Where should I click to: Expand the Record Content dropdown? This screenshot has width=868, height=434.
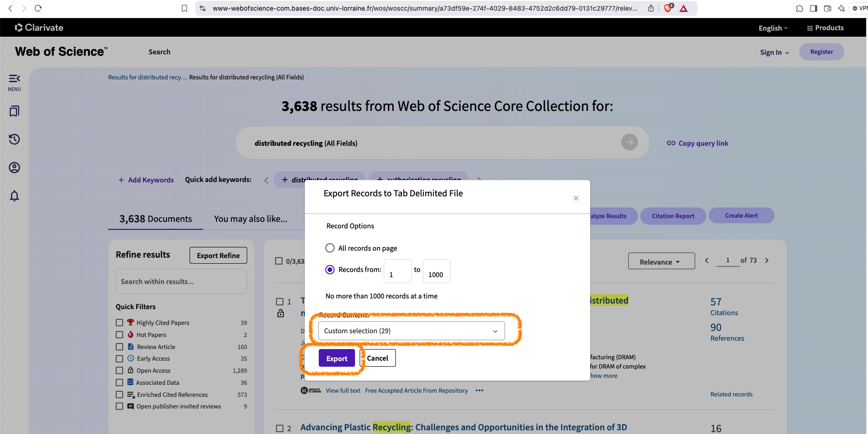pos(411,331)
